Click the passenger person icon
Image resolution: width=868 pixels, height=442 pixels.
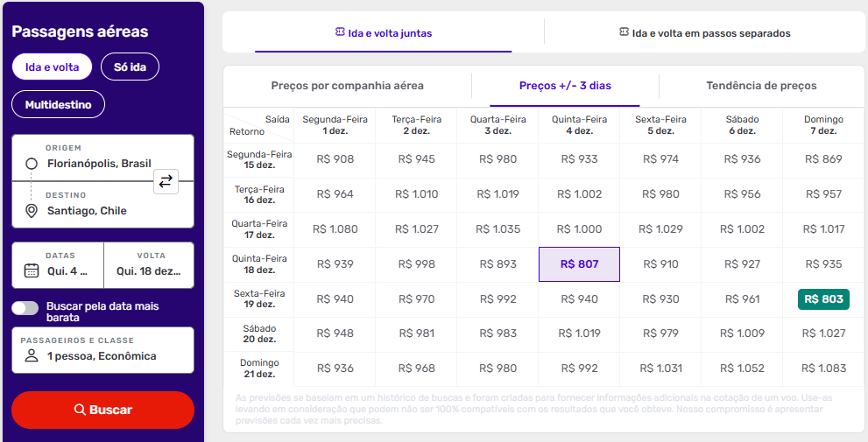[x=32, y=356]
